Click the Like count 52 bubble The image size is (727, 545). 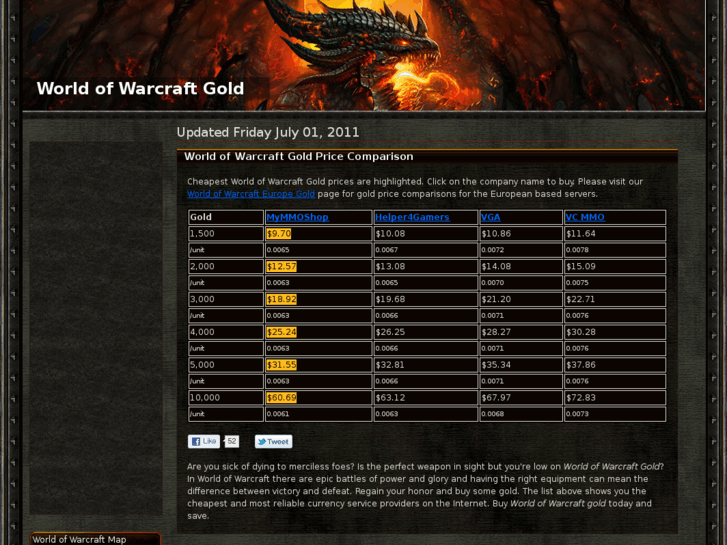point(232,441)
